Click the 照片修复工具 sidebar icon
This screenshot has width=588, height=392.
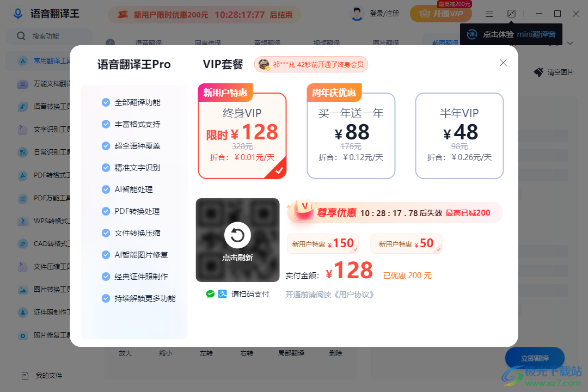[x=23, y=335]
